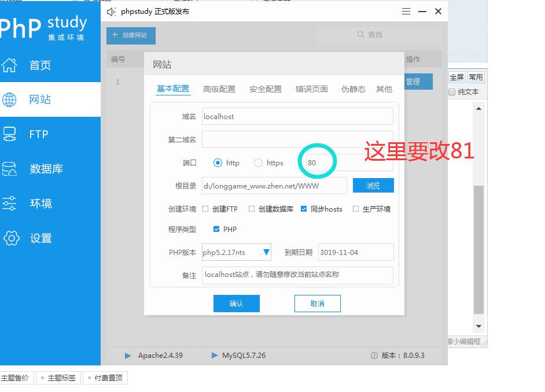Enable the 生产环境 checkbox
The height and width of the screenshot is (392, 545).
(356, 209)
